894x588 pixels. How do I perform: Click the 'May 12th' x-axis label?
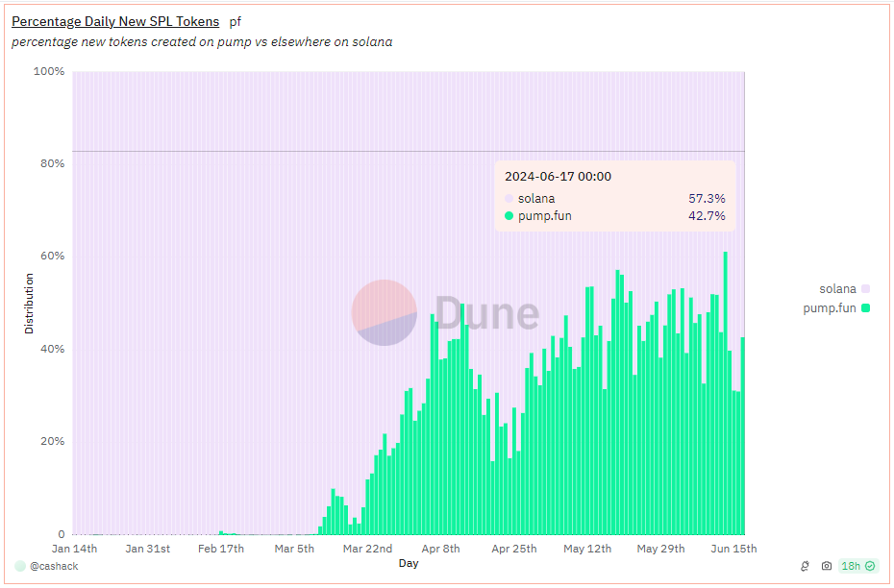(587, 549)
